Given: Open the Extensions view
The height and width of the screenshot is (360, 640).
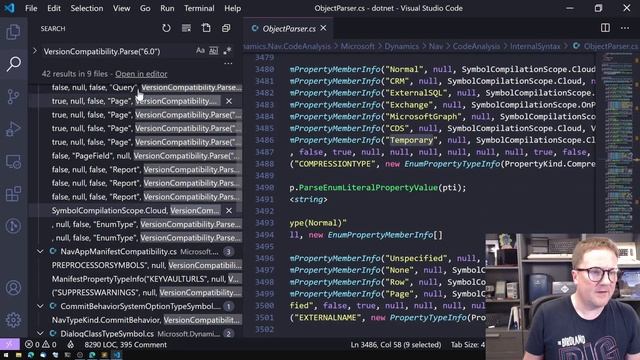Looking at the screenshot, I should click(13, 194).
